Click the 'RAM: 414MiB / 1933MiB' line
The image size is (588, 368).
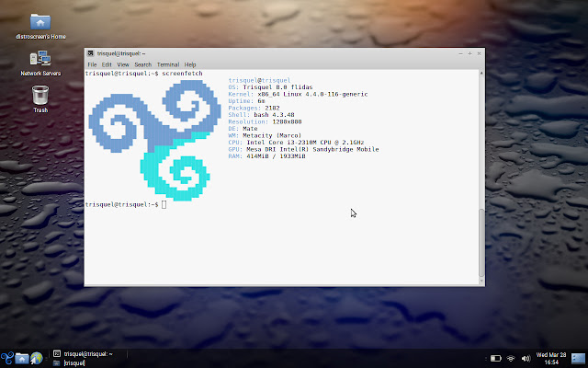coord(266,155)
